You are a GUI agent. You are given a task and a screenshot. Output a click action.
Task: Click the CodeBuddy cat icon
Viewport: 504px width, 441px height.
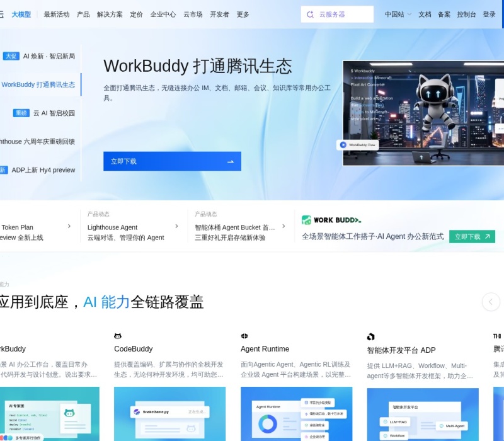[x=118, y=336]
